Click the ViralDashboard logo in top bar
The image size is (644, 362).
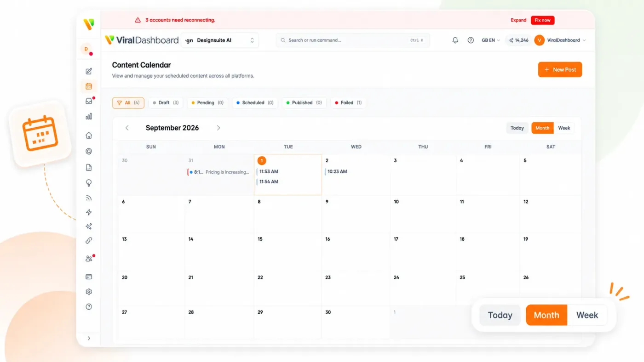click(142, 40)
